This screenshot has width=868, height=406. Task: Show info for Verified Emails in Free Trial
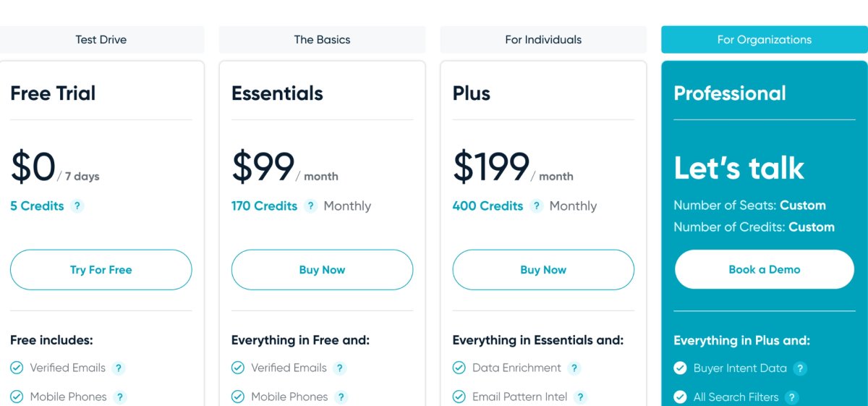tap(119, 368)
